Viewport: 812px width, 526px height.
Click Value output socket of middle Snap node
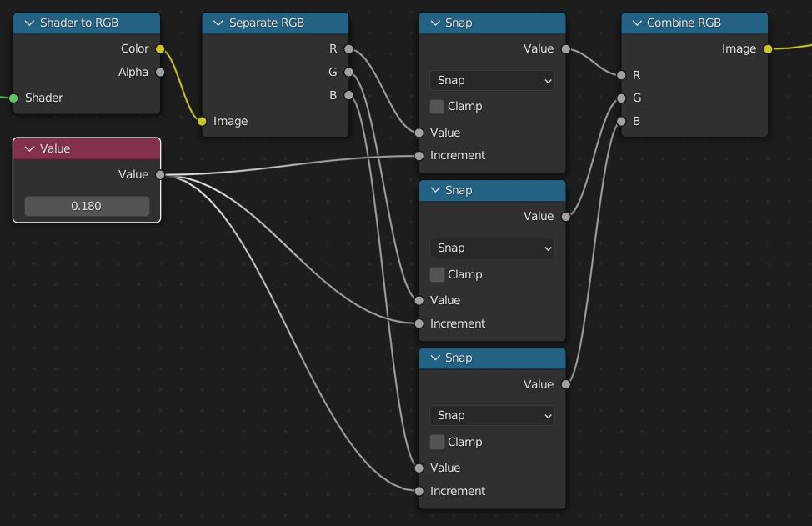coord(565,217)
